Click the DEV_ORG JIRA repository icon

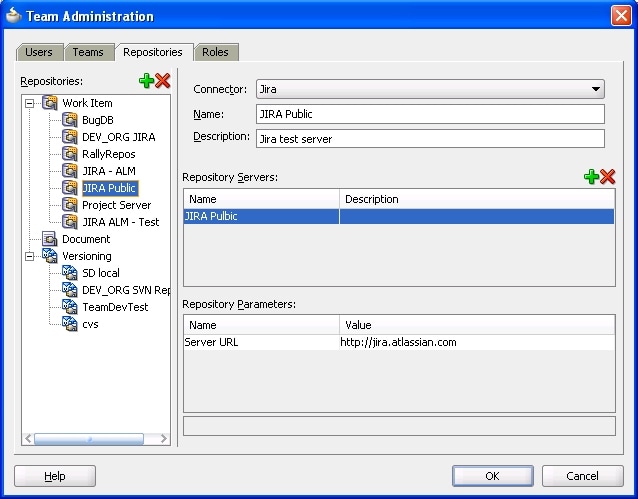[x=70, y=137]
